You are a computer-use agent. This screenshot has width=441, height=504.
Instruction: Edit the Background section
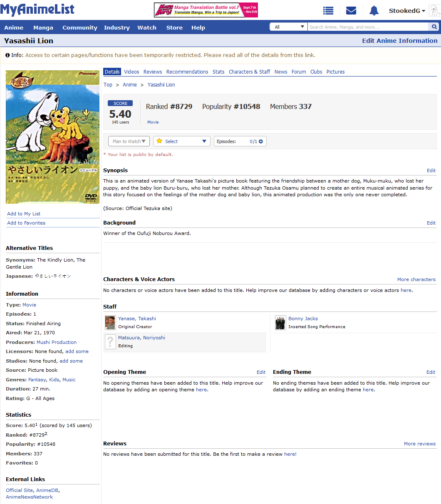[x=431, y=223]
